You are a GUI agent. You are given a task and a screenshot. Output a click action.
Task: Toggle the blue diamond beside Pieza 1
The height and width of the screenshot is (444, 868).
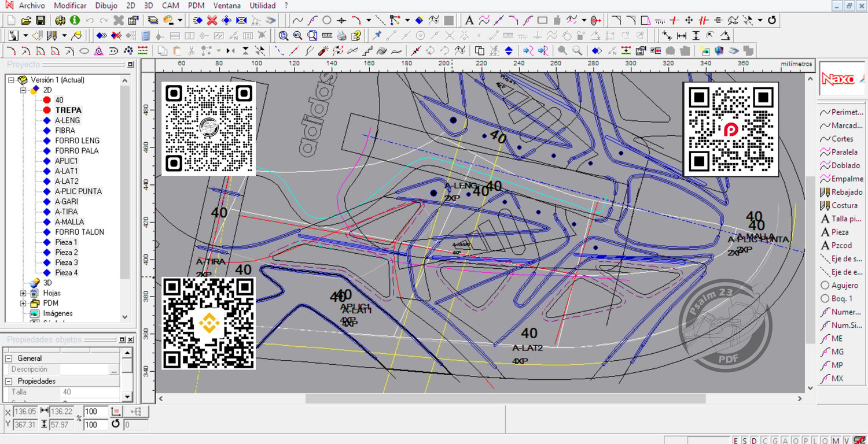pyautogui.click(x=47, y=242)
